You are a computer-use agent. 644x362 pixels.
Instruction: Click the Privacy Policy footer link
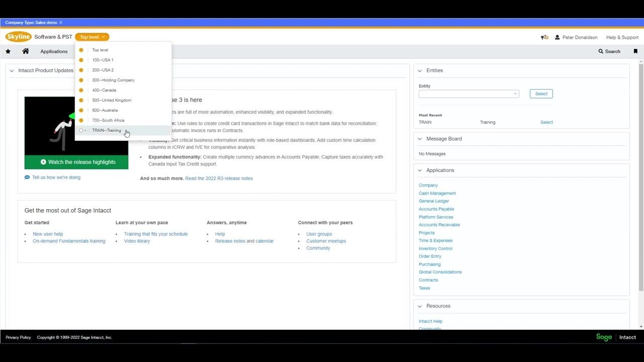(18, 337)
